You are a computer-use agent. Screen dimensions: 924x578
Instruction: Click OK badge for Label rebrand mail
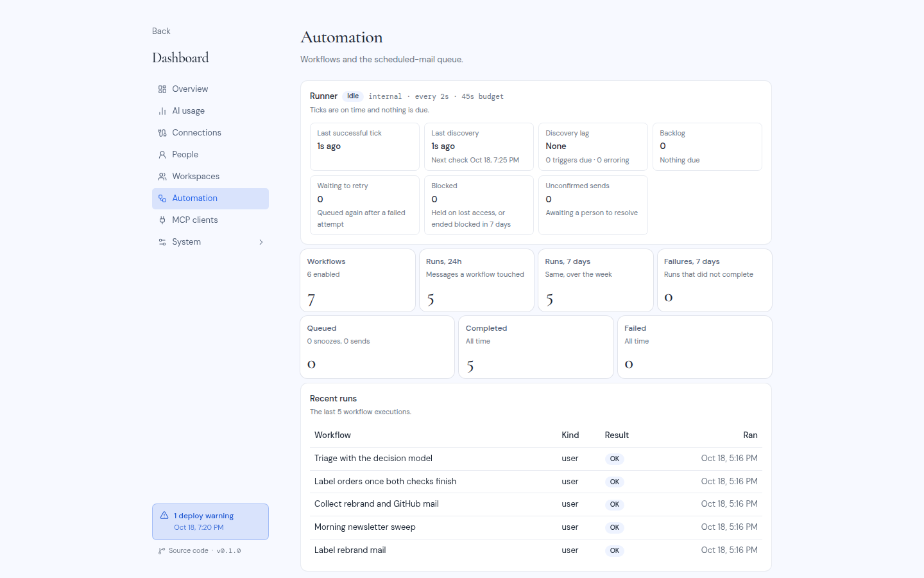[615, 551]
